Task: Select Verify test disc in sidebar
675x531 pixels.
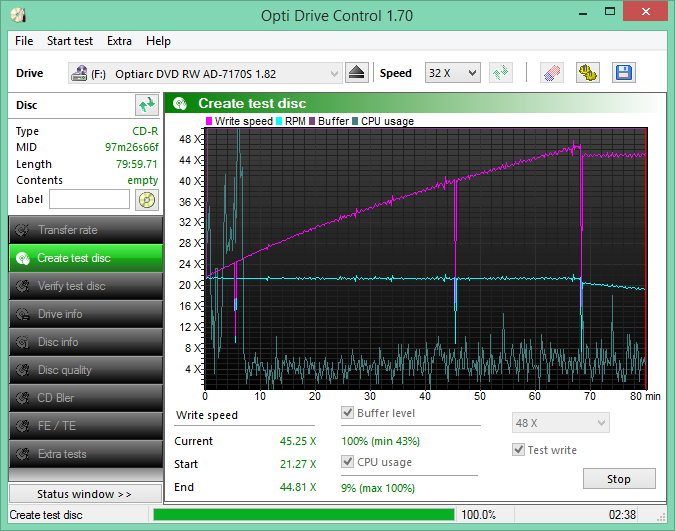Action: pos(86,286)
